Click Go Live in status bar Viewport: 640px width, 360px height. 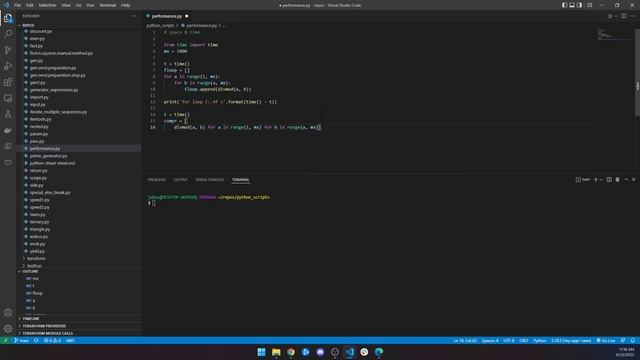[x=606, y=340]
